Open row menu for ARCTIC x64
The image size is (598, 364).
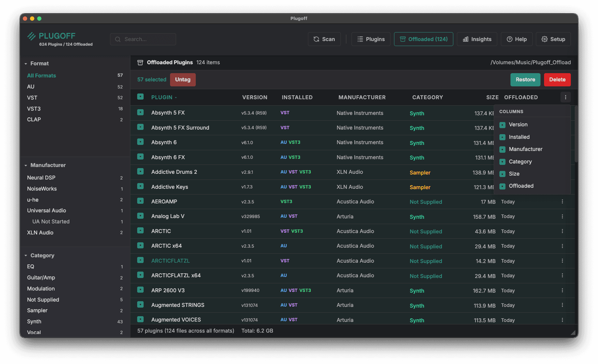[562, 246]
